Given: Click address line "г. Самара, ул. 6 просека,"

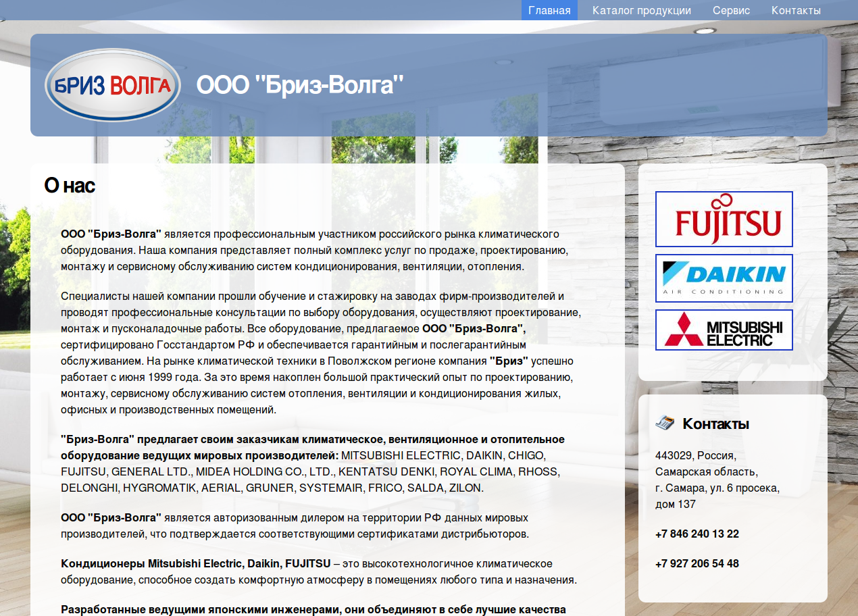Looking at the screenshot, I should [x=717, y=488].
